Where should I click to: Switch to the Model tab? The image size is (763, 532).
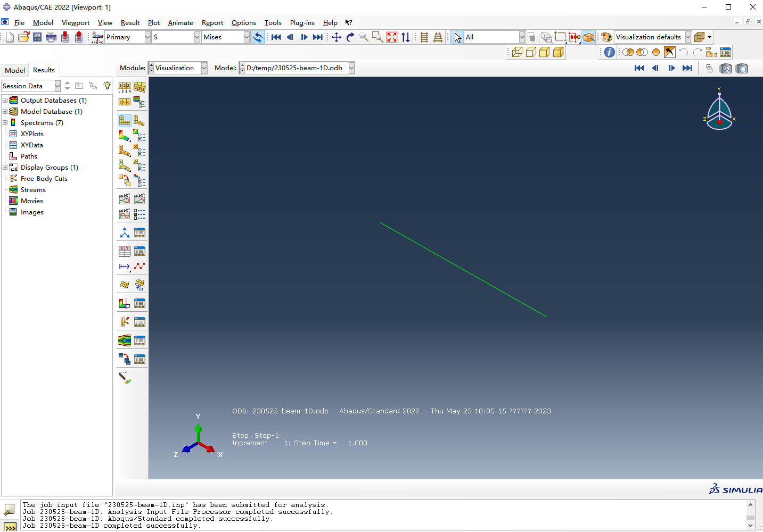pos(15,70)
